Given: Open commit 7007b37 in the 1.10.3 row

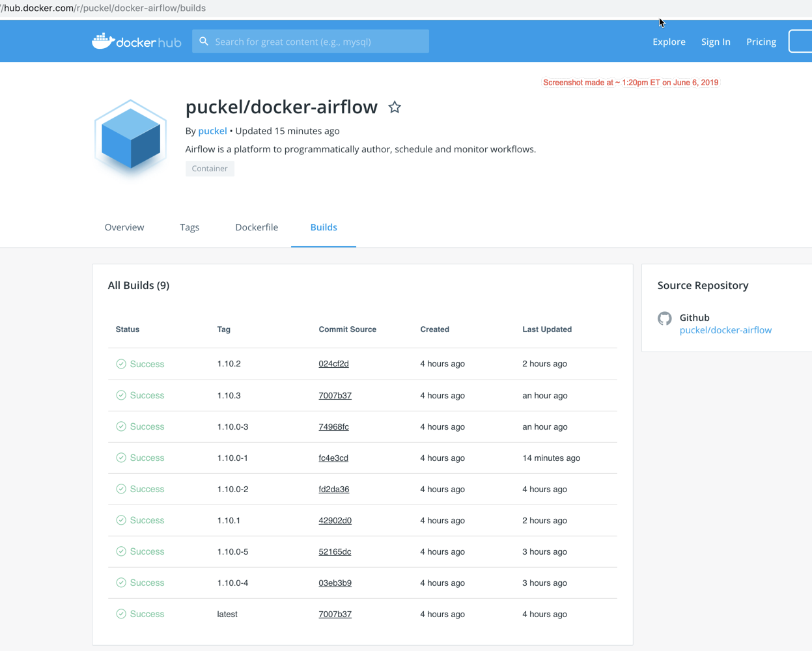Looking at the screenshot, I should [335, 395].
